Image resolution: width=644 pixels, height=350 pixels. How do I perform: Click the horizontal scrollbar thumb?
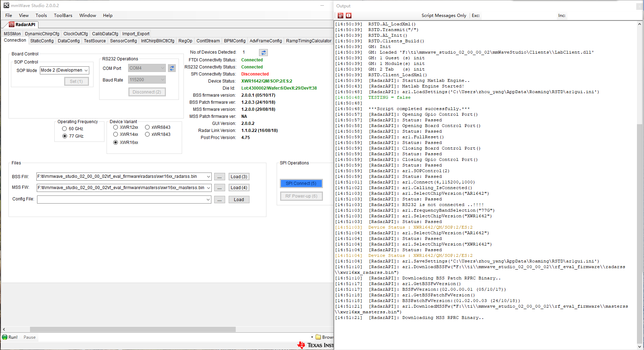133,330
